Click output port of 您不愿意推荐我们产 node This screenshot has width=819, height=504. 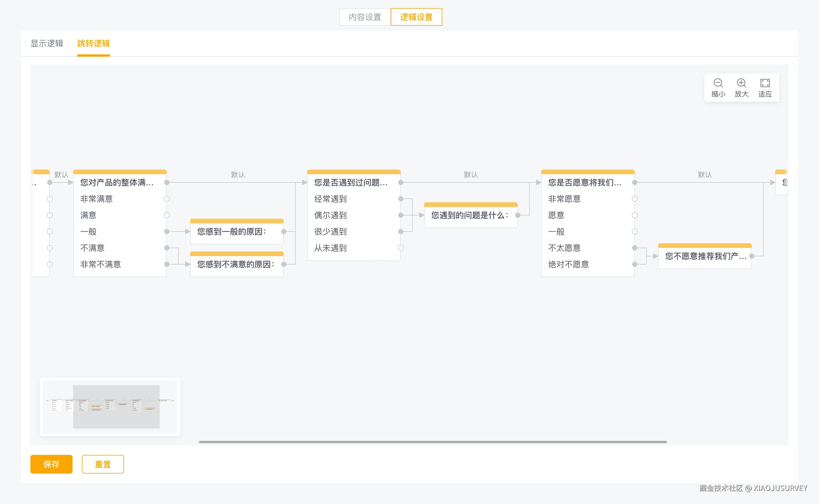click(x=752, y=256)
